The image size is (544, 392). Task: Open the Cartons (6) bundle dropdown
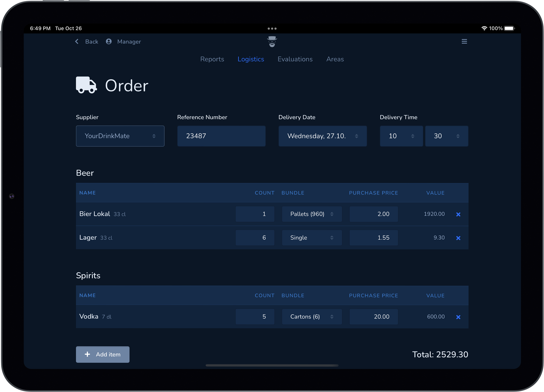pyautogui.click(x=312, y=317)
